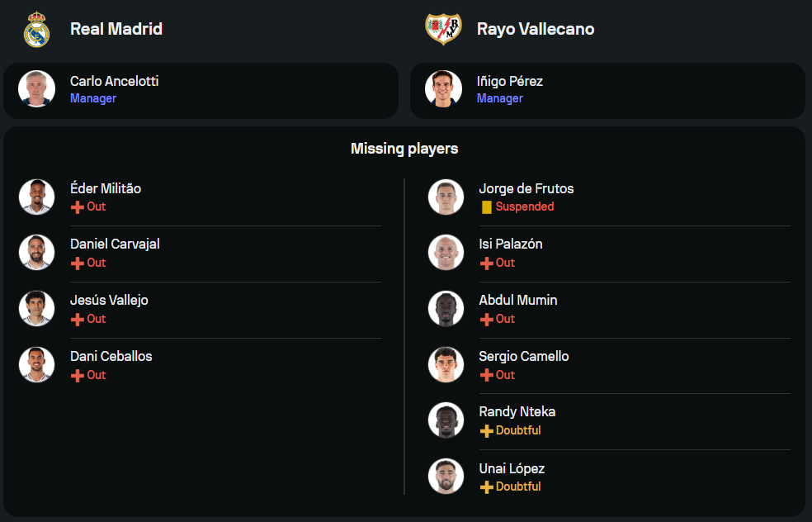The image size is (812, 522).
Task: Click Dani Ceballos's red out icon
Action: coord(78,376)
